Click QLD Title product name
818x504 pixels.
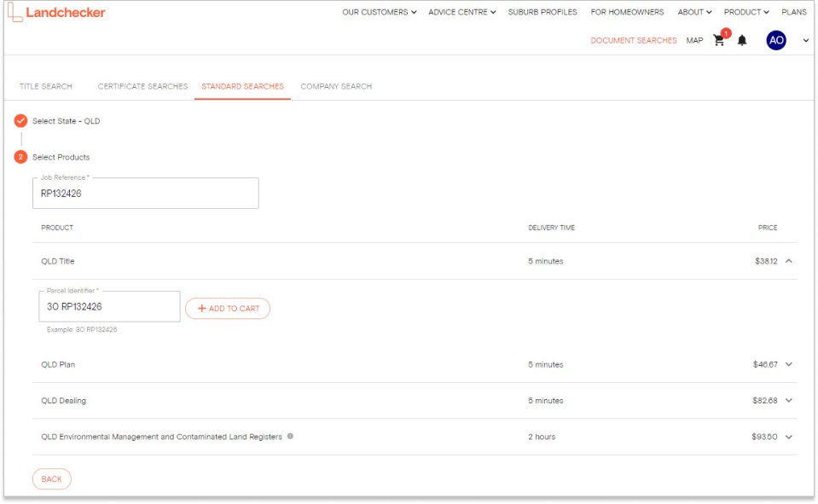click(x=58, y=261)
